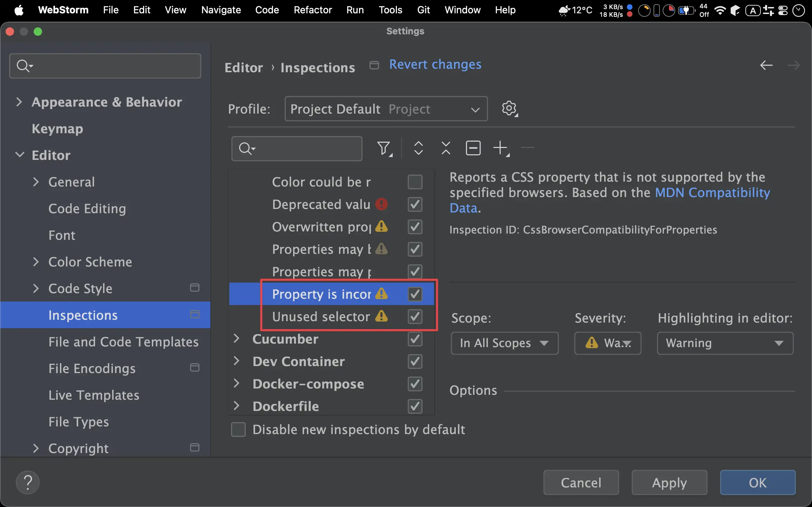Click the help question mark button

point(28,482)
